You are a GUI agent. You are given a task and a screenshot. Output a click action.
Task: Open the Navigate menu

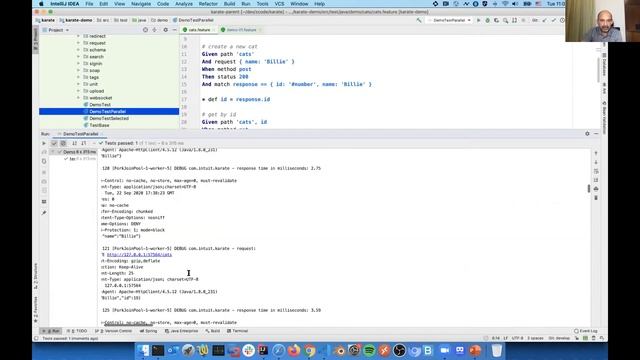click(x=141, y=4)
